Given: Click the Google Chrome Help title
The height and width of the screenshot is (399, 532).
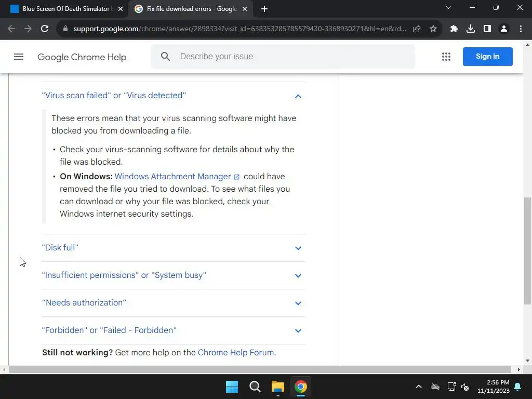Looking at the screenshot, I should tap(82, 57).
